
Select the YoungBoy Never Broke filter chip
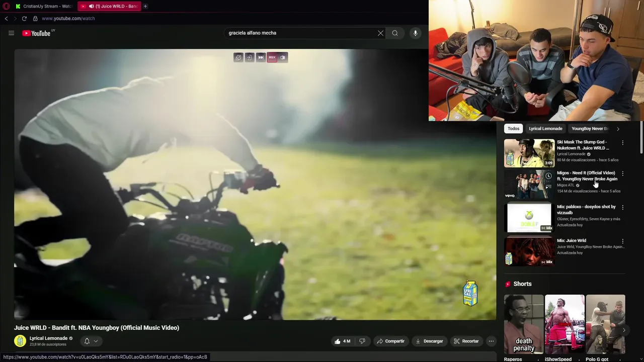tap(590, 129)
